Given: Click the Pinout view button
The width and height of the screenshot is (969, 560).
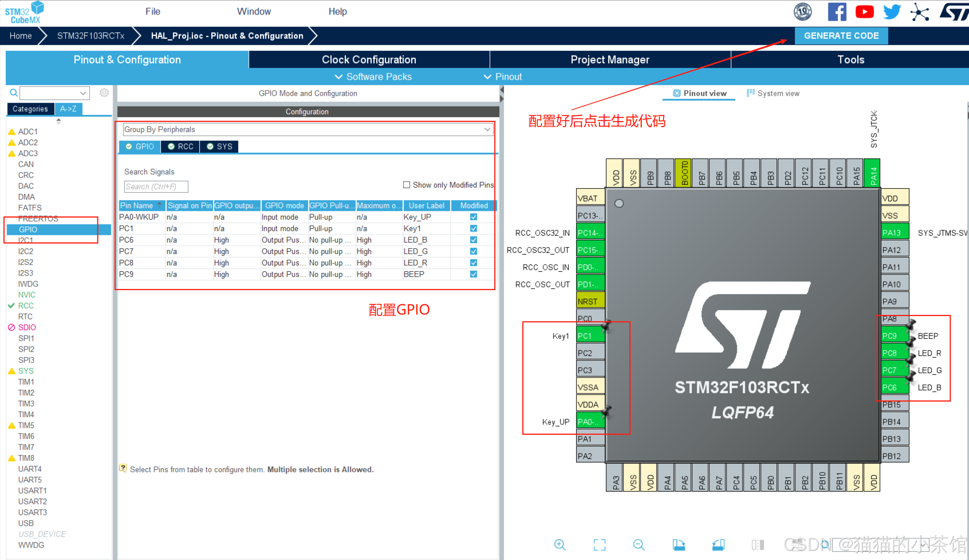Looking at the screenshot, I should click(x=699, y=94).
